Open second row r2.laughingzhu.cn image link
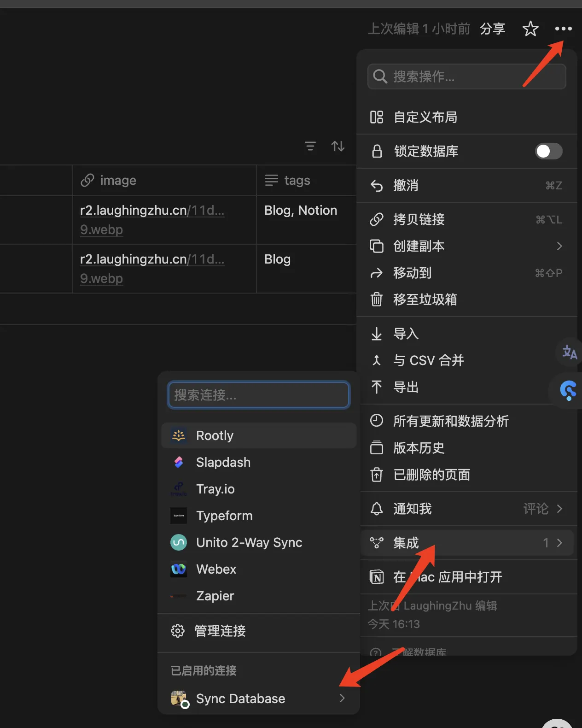582x728 pixels. (152, 269)
